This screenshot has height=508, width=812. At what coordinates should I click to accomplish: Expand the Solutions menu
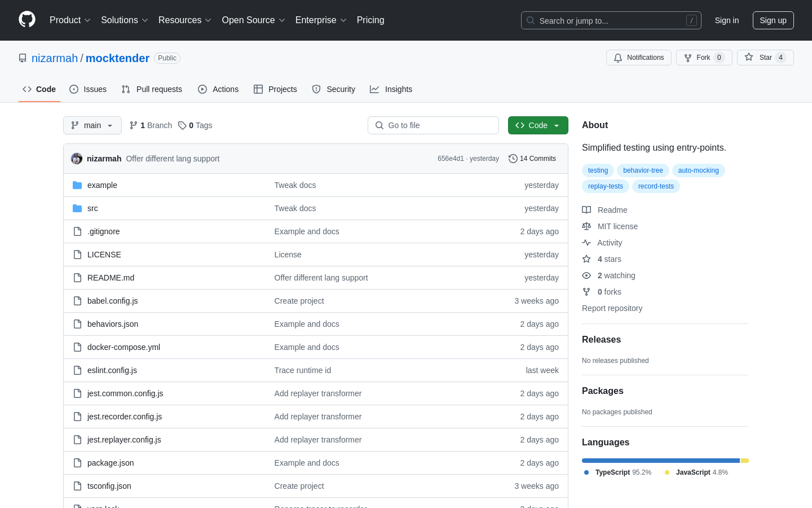coord(125,20)
